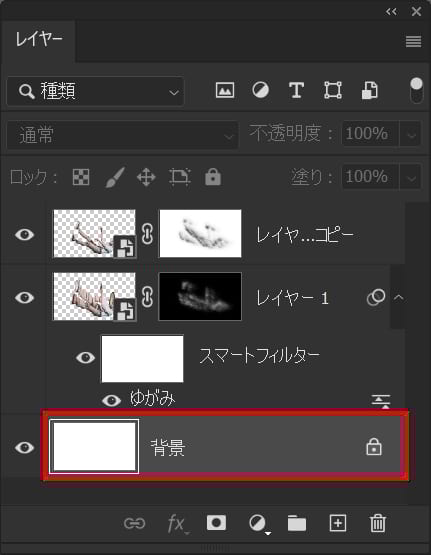Screen dimensions: 431x555
Task: Create a new layer with plus icon
Action: (x=338, y=523)
